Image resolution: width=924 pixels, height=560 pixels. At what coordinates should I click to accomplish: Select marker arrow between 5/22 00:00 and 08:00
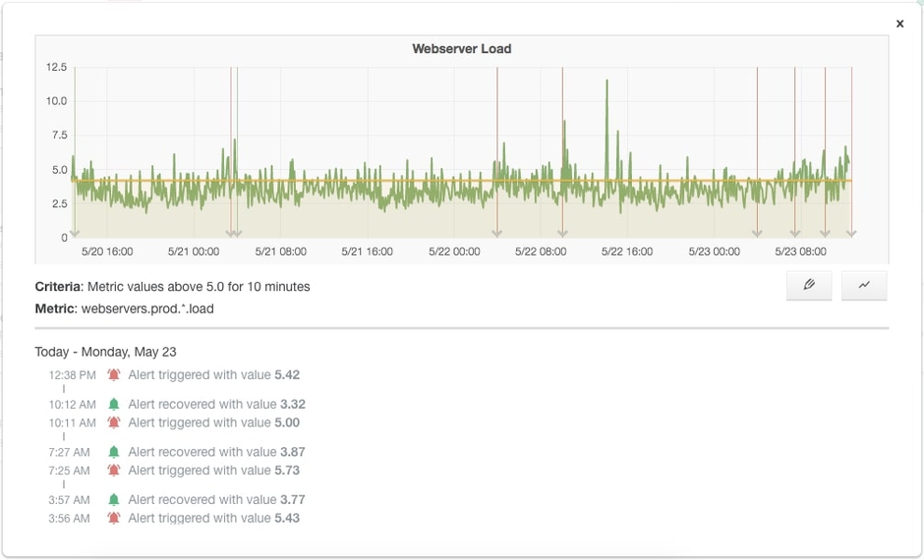click(496, 233)
